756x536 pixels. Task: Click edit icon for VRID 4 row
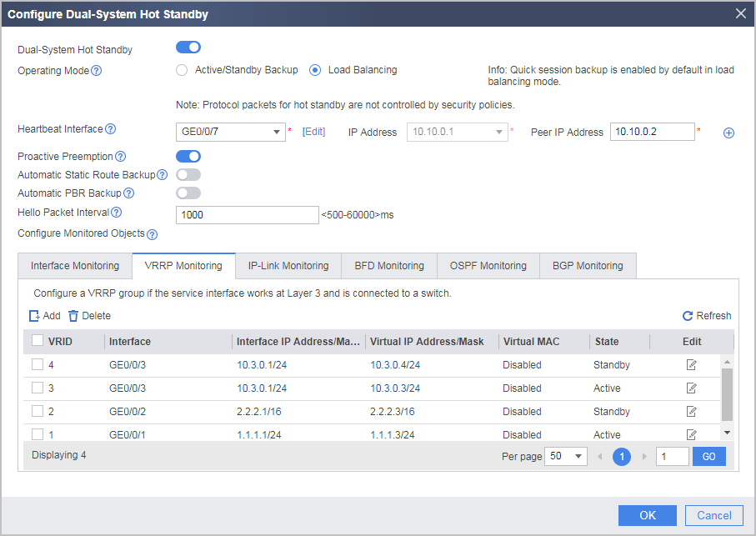pyautogui.click(x=691, y=365)
